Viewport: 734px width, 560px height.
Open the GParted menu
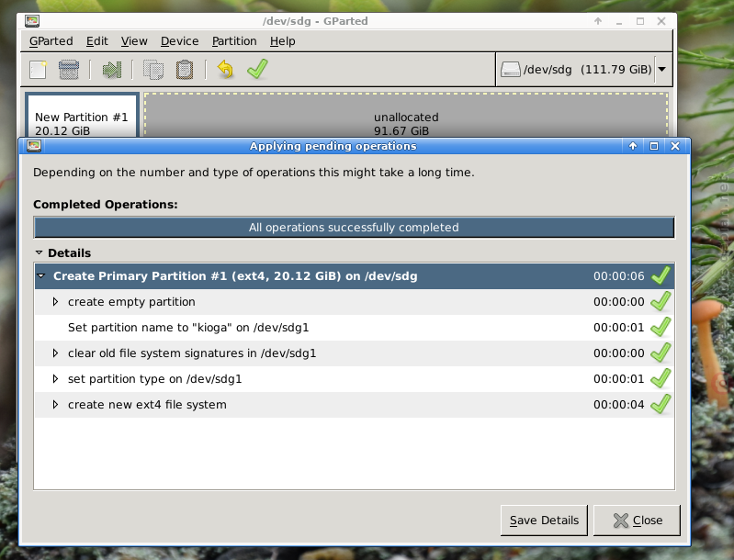[x=51, y=41]
